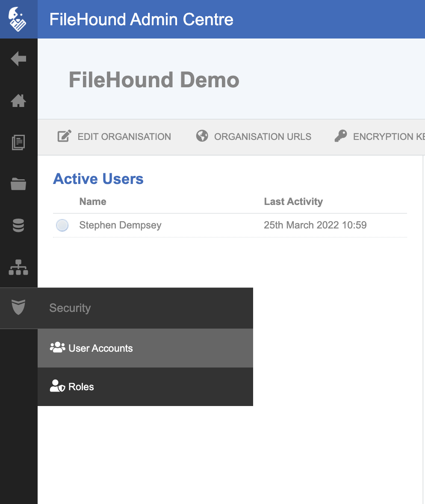Open Roles in Security menu

coord(145,387)
